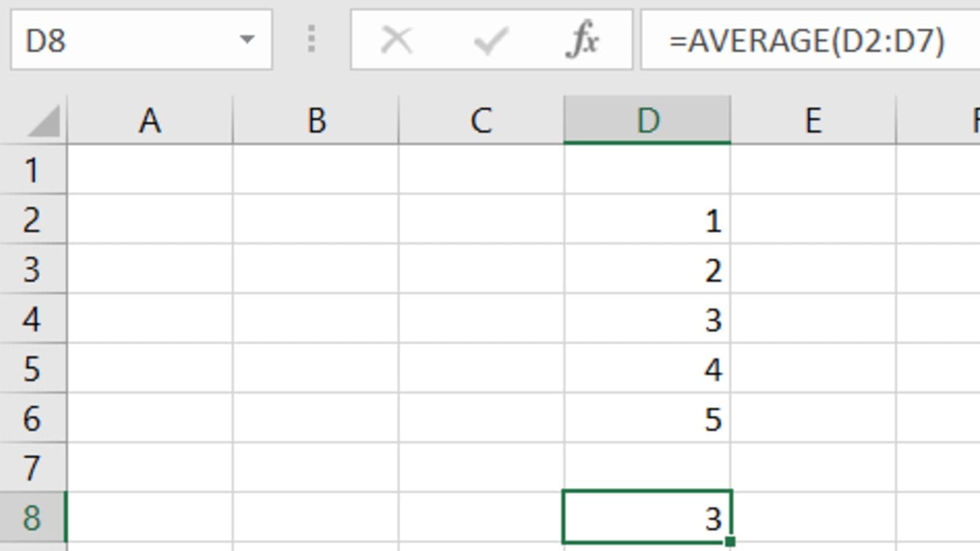Image resolution: width=980 pixels, height=551 pixels.
Task: Click cell D6 containing value 5
Action: click(647, 419)
